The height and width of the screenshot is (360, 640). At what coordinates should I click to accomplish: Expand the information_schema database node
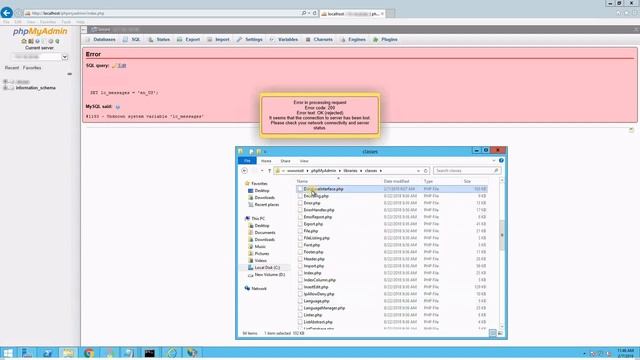point(5,88)
